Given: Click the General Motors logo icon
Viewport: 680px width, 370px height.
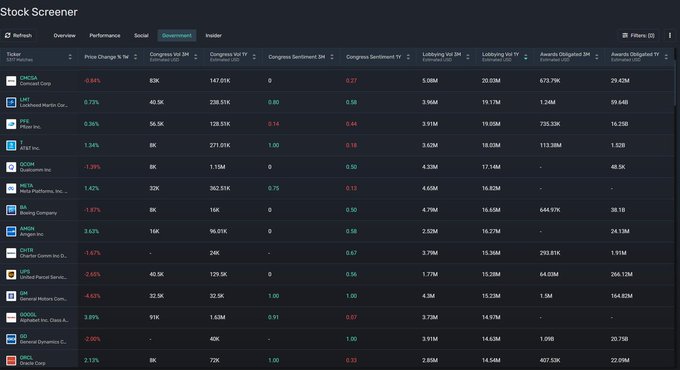Looking at the screenshot, I should (11, 296).
